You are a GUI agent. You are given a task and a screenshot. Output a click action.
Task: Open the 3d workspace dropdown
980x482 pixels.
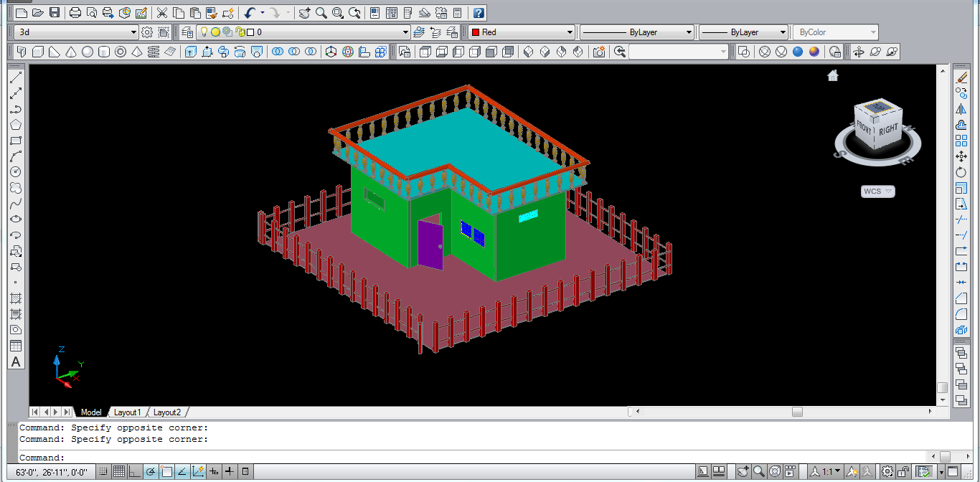pyautogui.click(x=133, y=32)
